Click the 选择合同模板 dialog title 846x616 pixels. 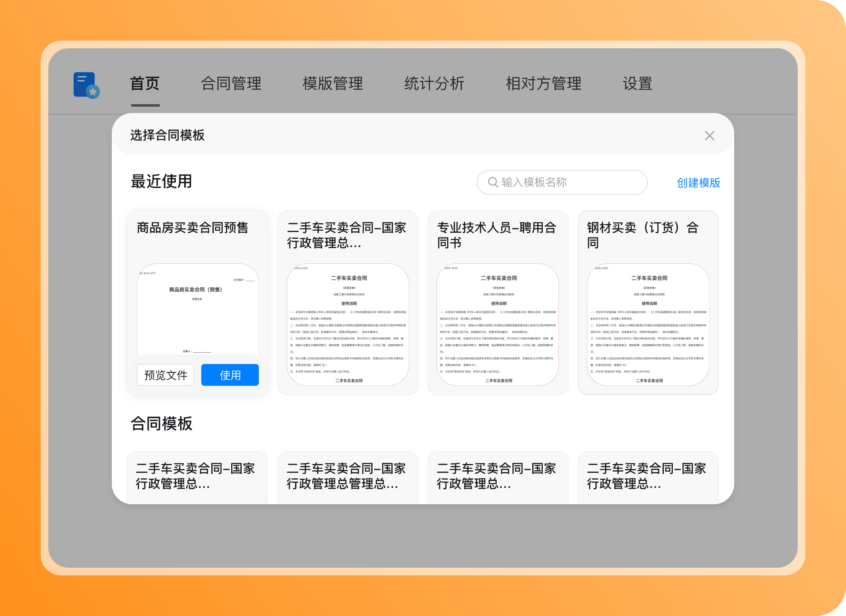click(167, 135)
